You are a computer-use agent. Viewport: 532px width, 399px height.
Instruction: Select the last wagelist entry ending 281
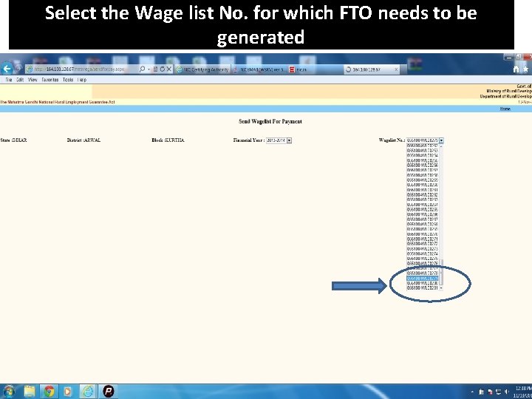coord(422,288)
